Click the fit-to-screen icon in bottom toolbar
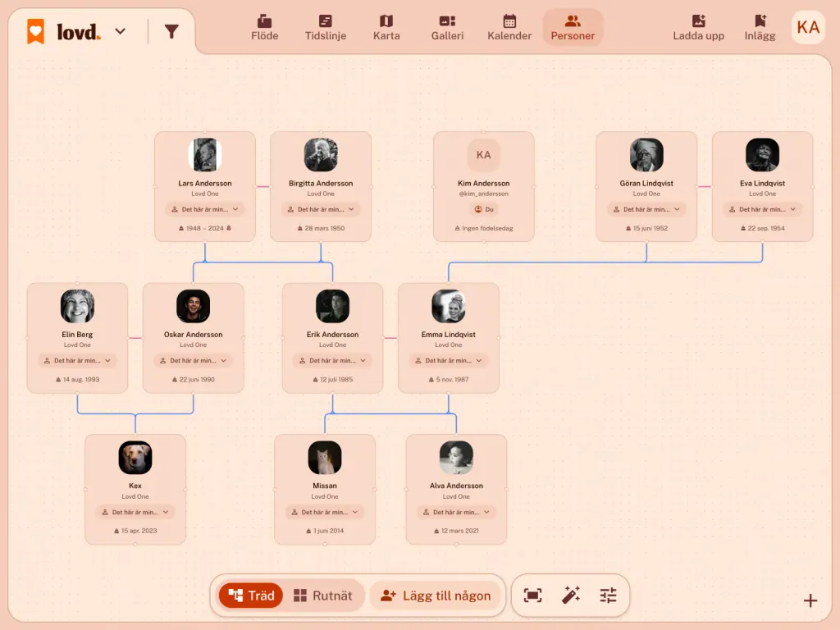The height and width of the screenshot is (630, 840). 532,596
